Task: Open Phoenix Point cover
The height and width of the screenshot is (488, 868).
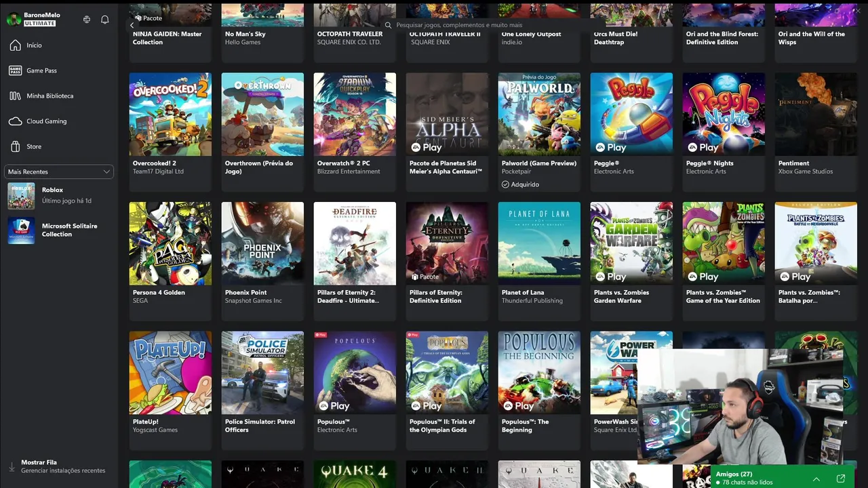Action: pyautogui.click(x=262, y=243)
